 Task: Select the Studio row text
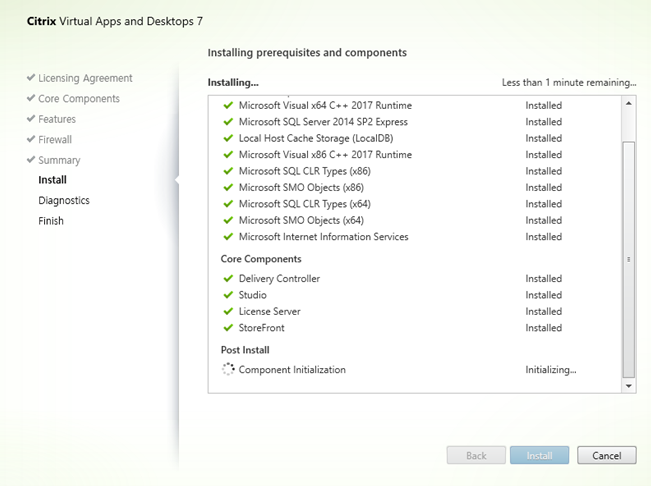click(x=252, y=295)
